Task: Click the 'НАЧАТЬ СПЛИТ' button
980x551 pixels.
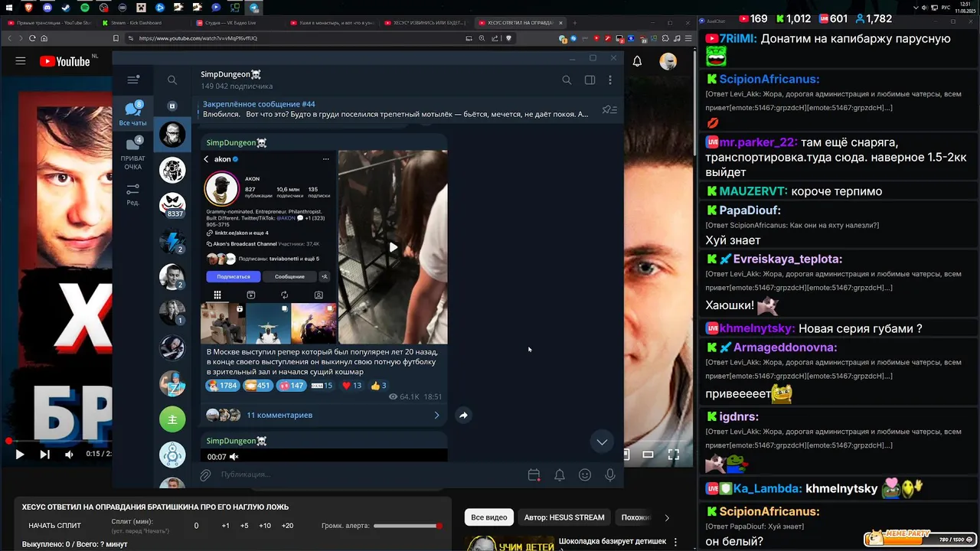Action: pyautogui.click(x=54, y=526)
